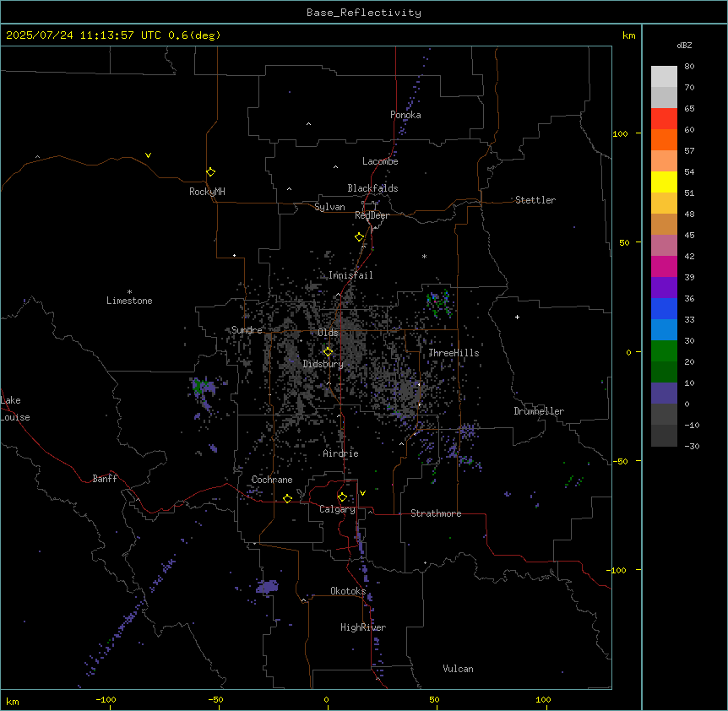
Task: Pick the slate-purple 0-10 dBZ legend color
Action: click(664, 393)
